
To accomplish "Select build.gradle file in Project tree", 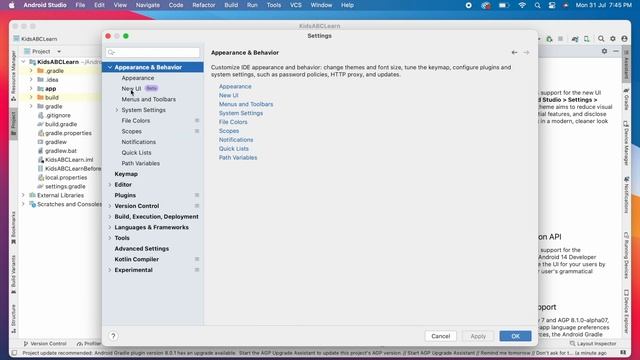I will (x=61, y=124).
